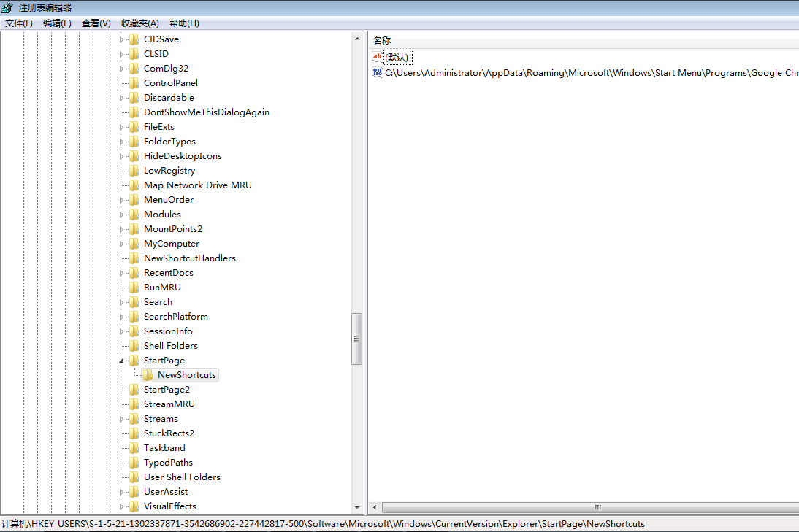Viewport: 799px width, 532px height.
Task: Open the 编辑(E) menu
Action: (57, 23)
